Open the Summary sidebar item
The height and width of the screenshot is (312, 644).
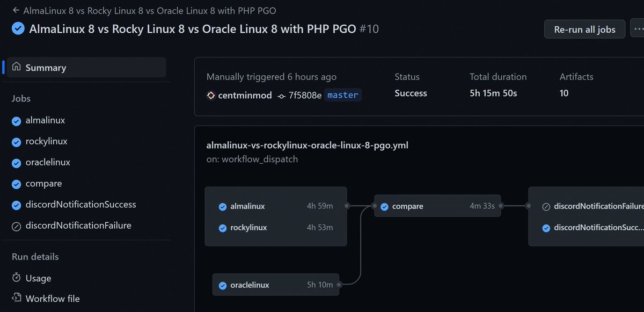click(86, 68)
